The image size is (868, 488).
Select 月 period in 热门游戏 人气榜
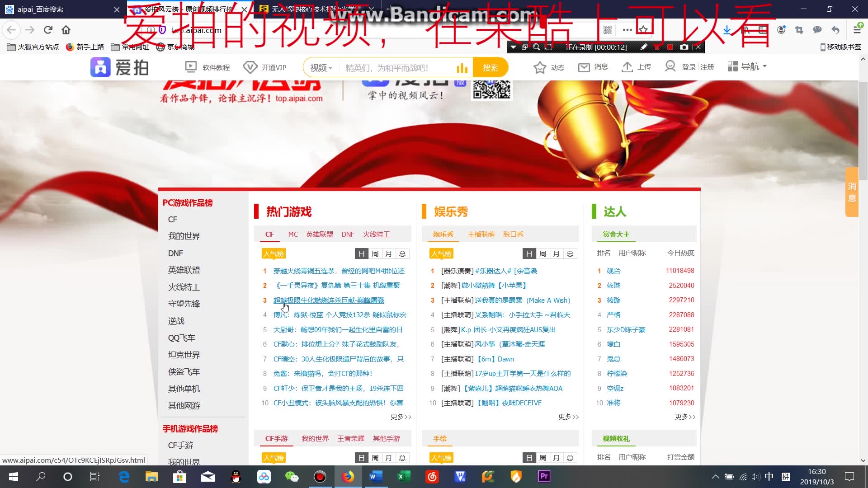point(389,253)
